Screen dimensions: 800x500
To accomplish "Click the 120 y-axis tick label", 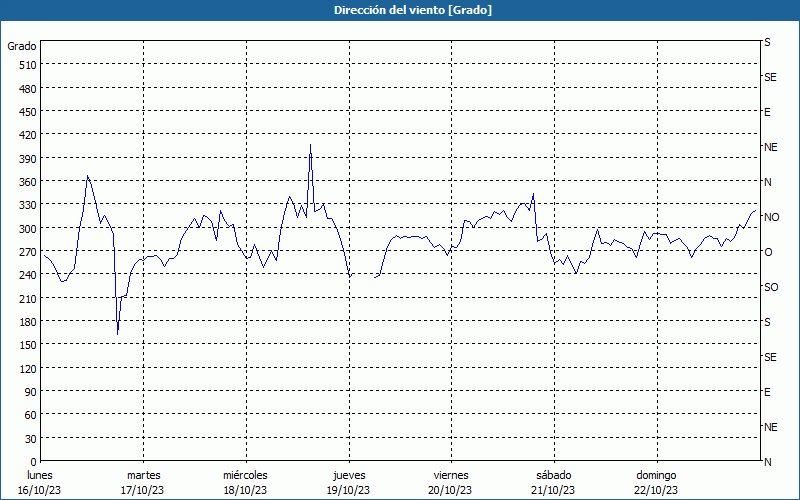I will [x=28, y=368].
